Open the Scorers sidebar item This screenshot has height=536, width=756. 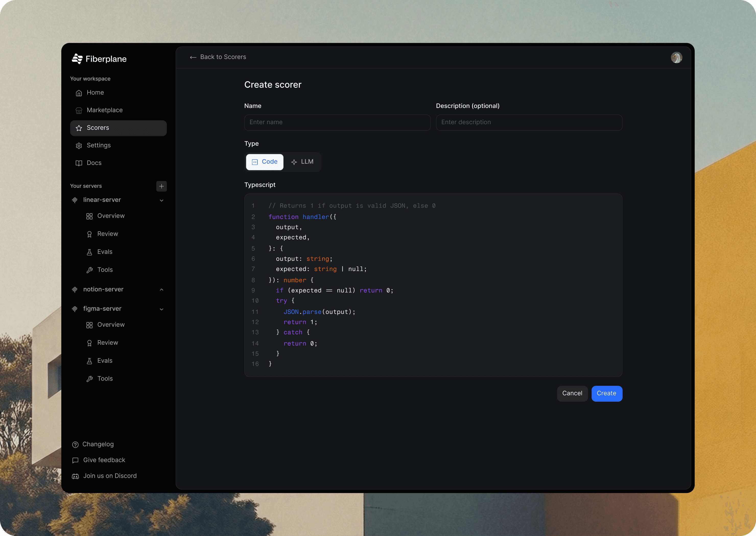pos(118,128)
